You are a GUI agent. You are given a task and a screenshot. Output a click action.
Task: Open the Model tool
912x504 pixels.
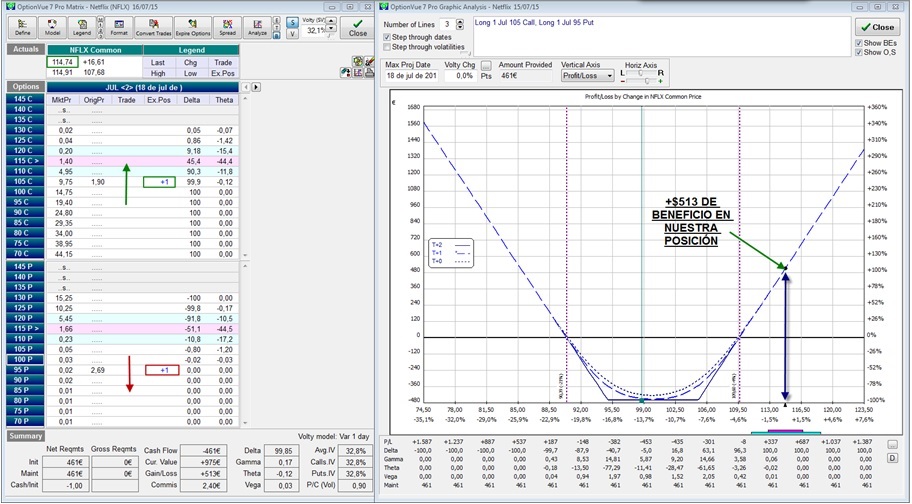point(53,27)
